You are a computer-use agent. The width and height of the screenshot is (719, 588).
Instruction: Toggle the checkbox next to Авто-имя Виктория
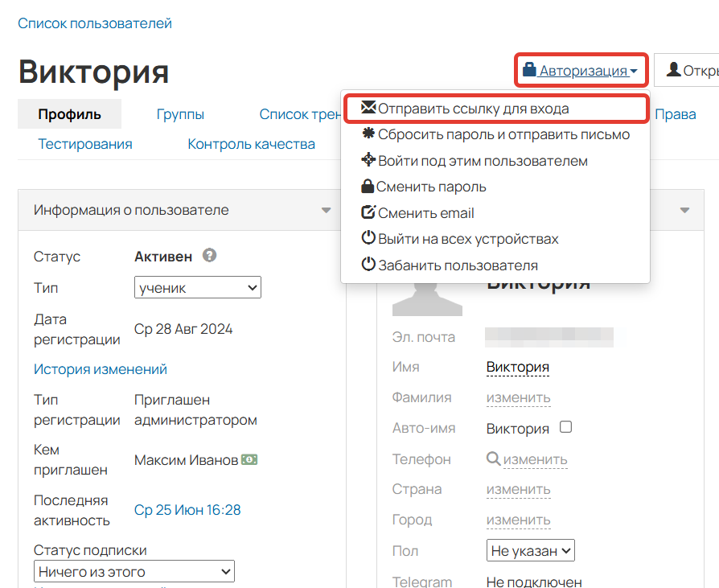[565, 427]
